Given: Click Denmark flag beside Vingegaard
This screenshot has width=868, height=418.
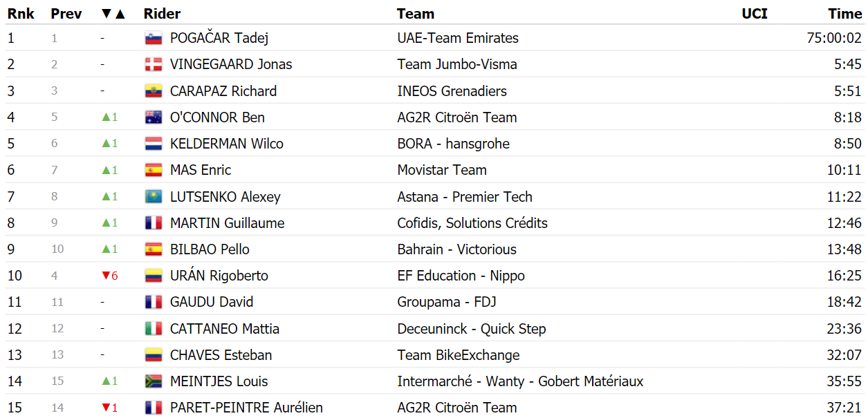Looking at the screenshot, I should click(x=153, y=65).
